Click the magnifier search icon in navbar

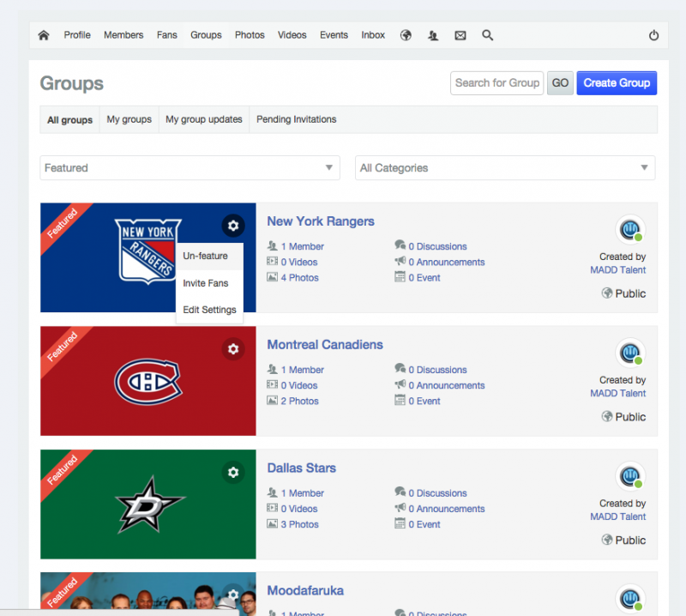tap(487, 35)
